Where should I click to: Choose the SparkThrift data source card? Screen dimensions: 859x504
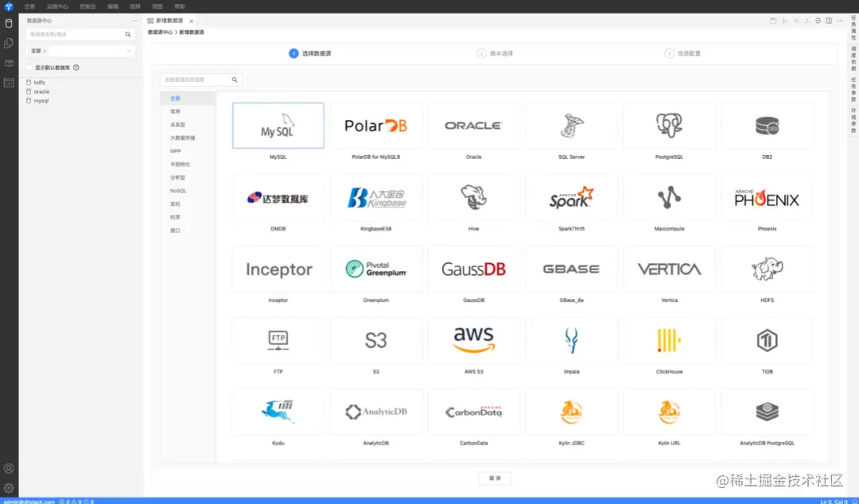click(x=571, y=197)
